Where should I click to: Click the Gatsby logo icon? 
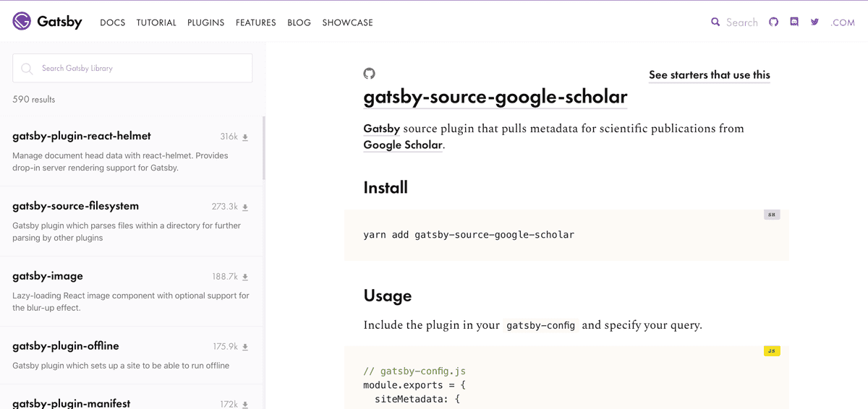coord(22,22)
